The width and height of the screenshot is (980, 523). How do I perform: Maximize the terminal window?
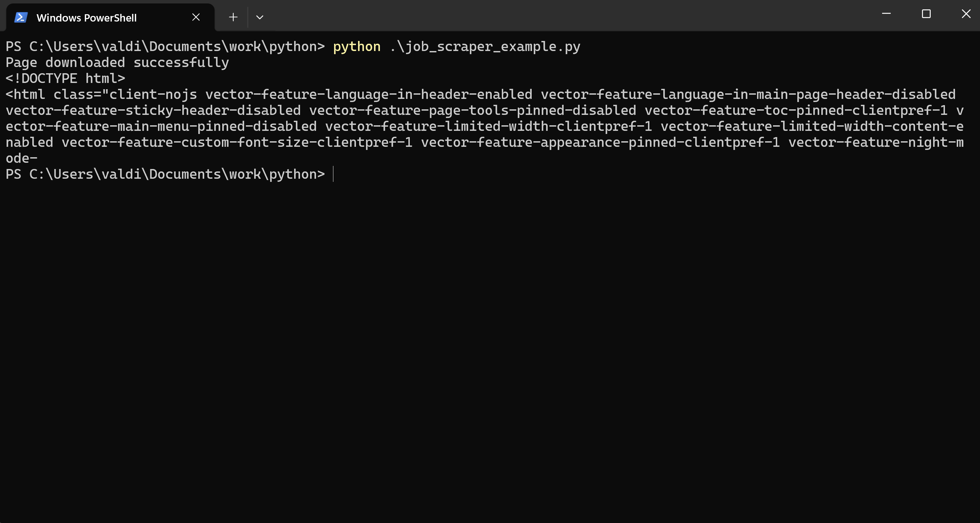click(927, 14)
